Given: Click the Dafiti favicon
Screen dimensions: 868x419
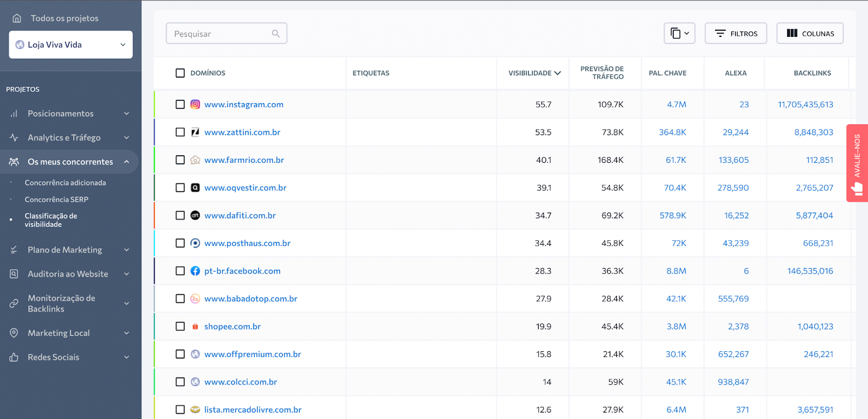Looking at the screenshot, I should point(195,215).
